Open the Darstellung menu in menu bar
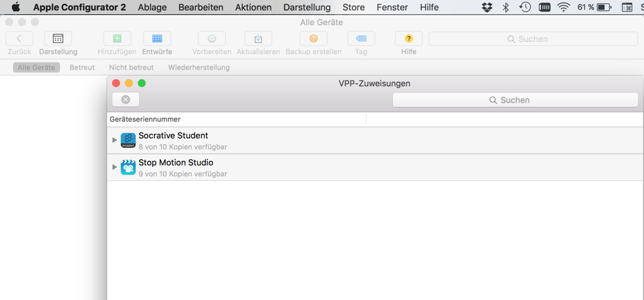644x300 pixels. point(307,7)
